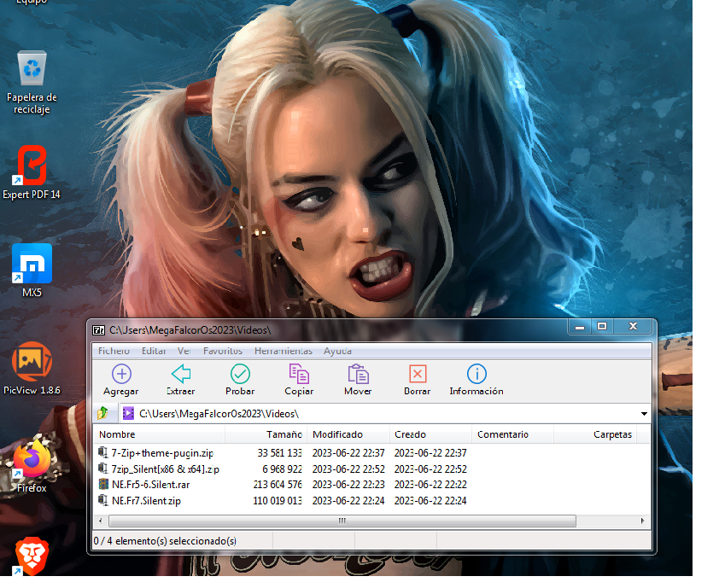Open the Favoritos menu
The image size is (719, 588).
223,351
